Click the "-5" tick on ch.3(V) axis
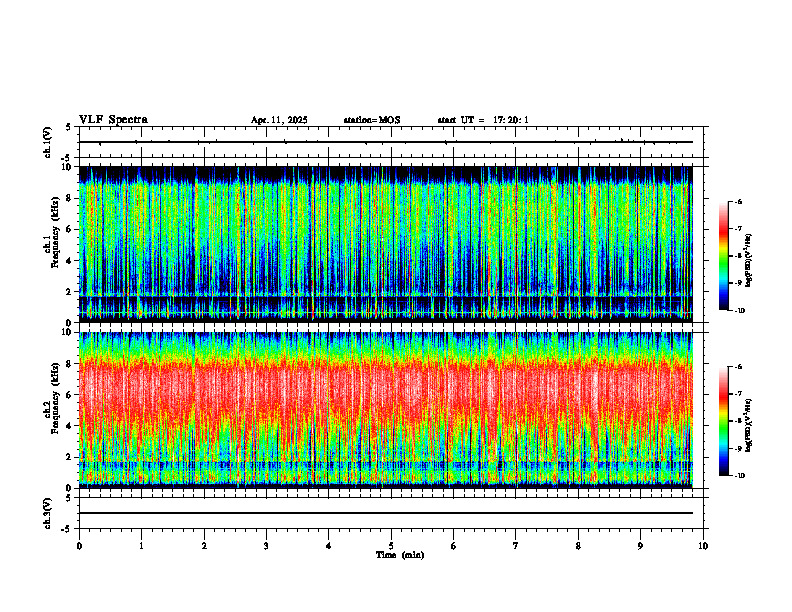Screen dimensions: 792x612 click(68, 529)
